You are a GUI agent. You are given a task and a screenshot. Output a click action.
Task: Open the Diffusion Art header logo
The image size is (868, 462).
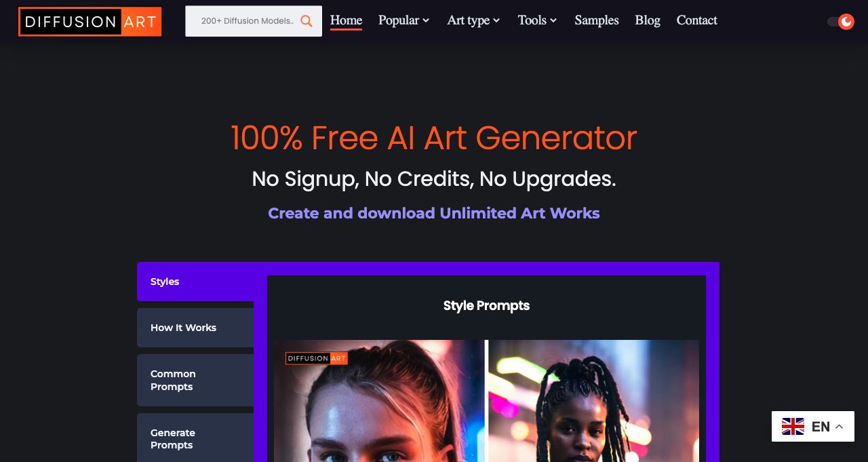(x=90, y=22)
